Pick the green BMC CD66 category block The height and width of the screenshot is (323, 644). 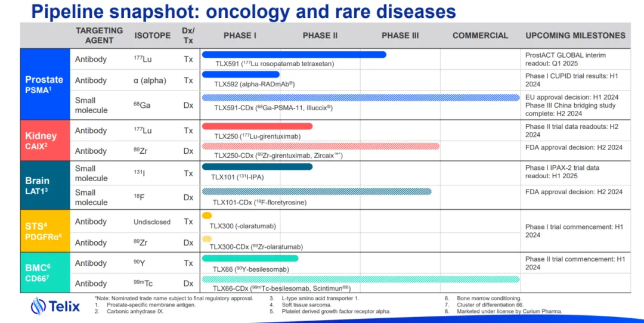tap(45, 273)
